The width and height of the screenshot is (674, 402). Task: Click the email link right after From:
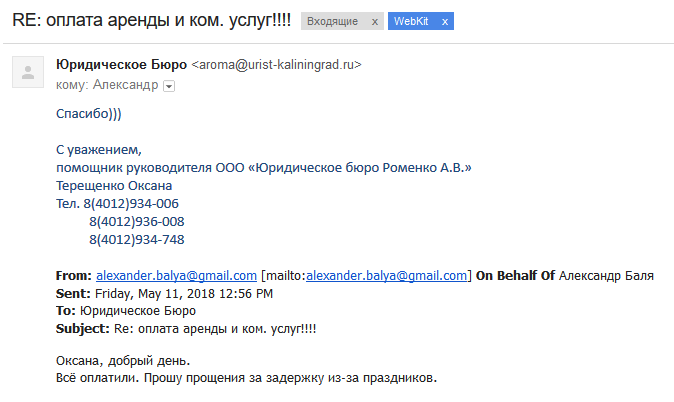click(x=176, y=276)
